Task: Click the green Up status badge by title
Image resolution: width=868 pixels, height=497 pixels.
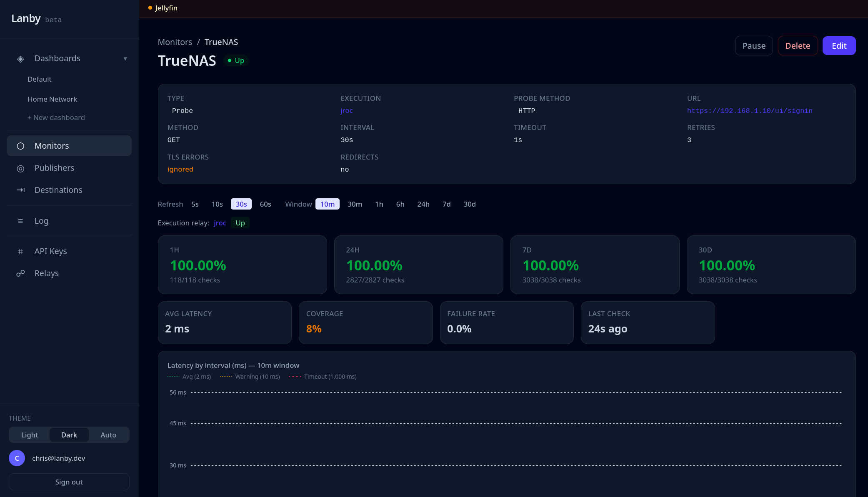Action: [236, 60]
